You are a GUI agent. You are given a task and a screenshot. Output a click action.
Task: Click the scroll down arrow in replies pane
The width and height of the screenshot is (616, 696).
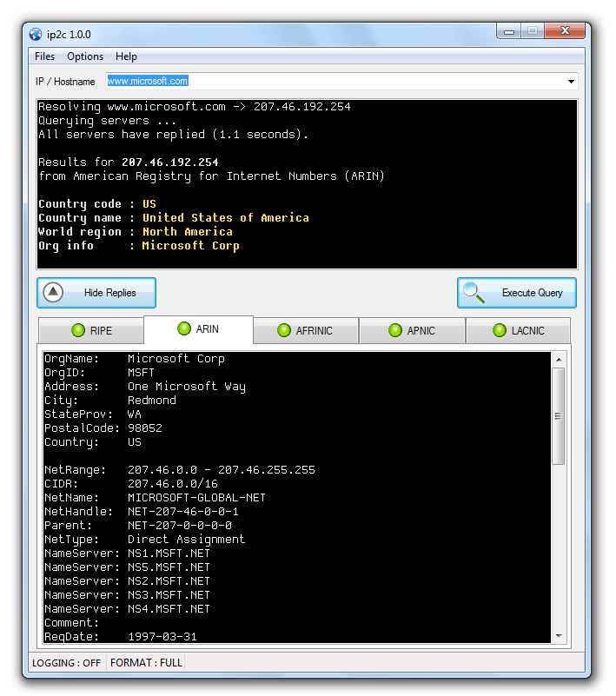(x=558, y=636)
